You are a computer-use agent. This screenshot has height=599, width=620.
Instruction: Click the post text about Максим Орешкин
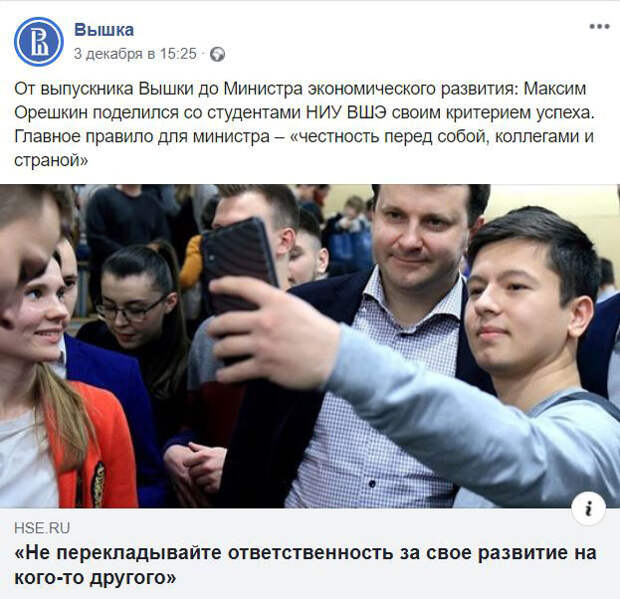pos(304,125)
